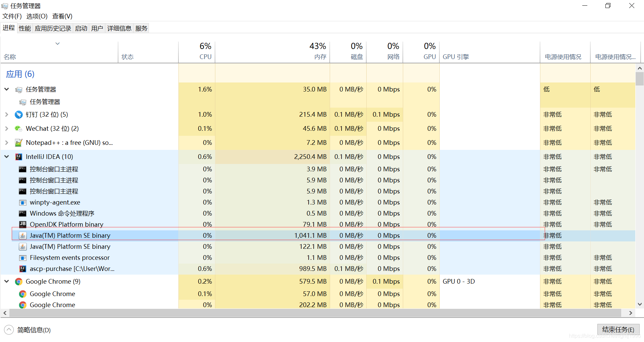Click icon of Java(TM) binary using 1,041.1 MB
The image size is (644, 342).
(x=22, y=236)
